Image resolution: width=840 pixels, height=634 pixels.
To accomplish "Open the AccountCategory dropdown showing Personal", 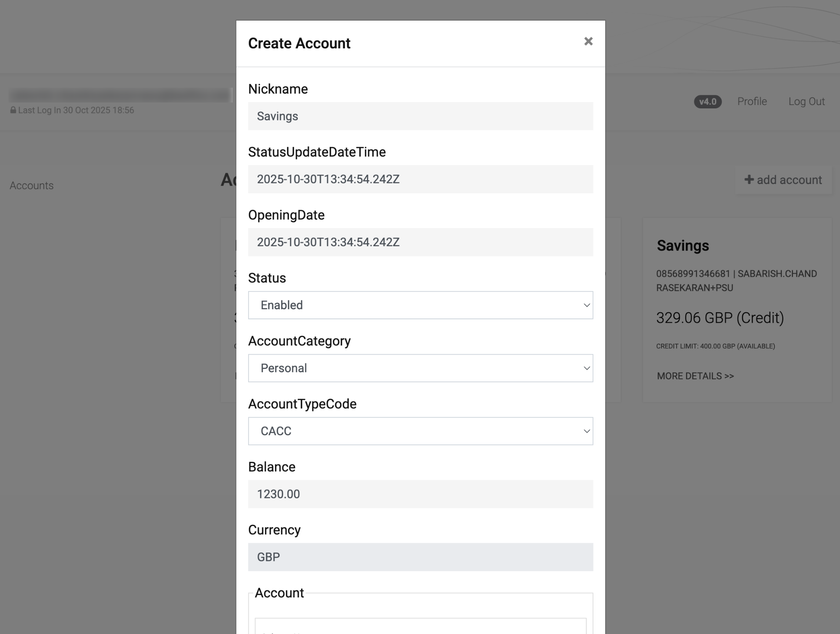I will (420, 368).
